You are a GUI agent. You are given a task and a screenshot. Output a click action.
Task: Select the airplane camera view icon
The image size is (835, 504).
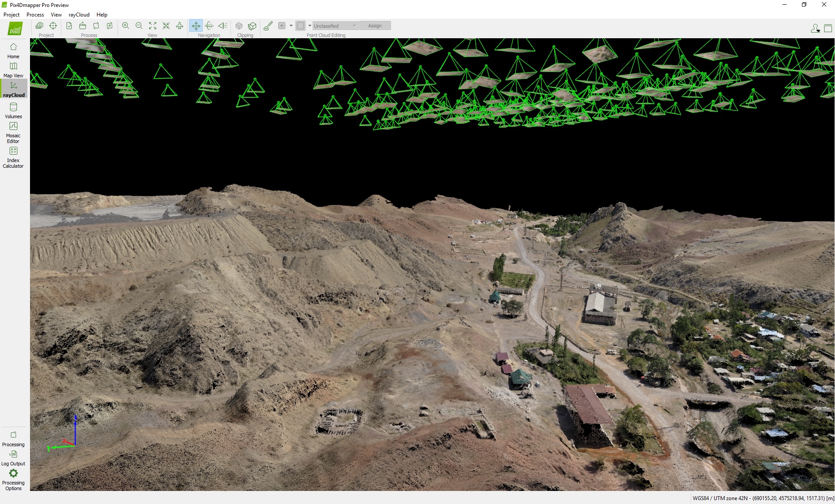point(180,26)
